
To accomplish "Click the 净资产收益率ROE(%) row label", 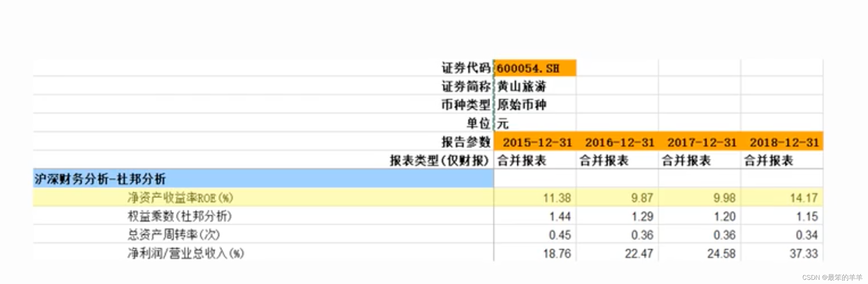I will tap(180, 198).
